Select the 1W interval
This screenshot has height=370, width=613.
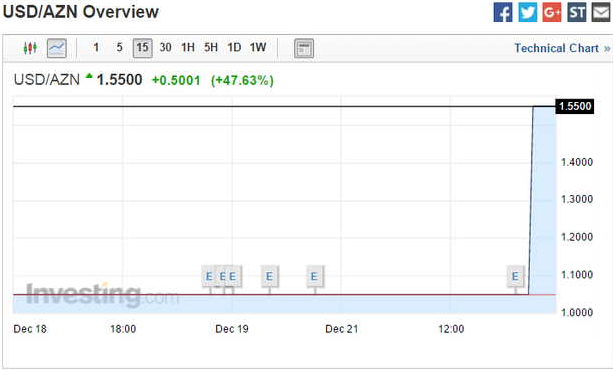[258, 48]
